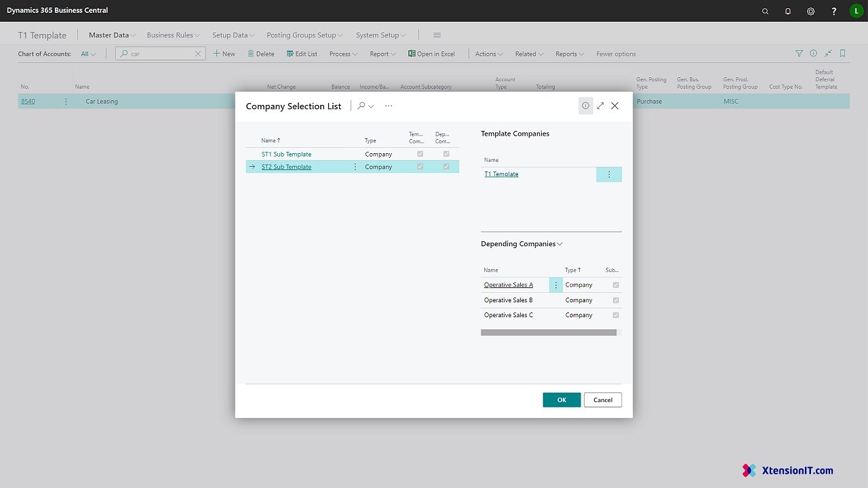The width and height of the screenshot is (868, 488).
Task: Expand the dialog to full screen
Action: coord(600,106)
